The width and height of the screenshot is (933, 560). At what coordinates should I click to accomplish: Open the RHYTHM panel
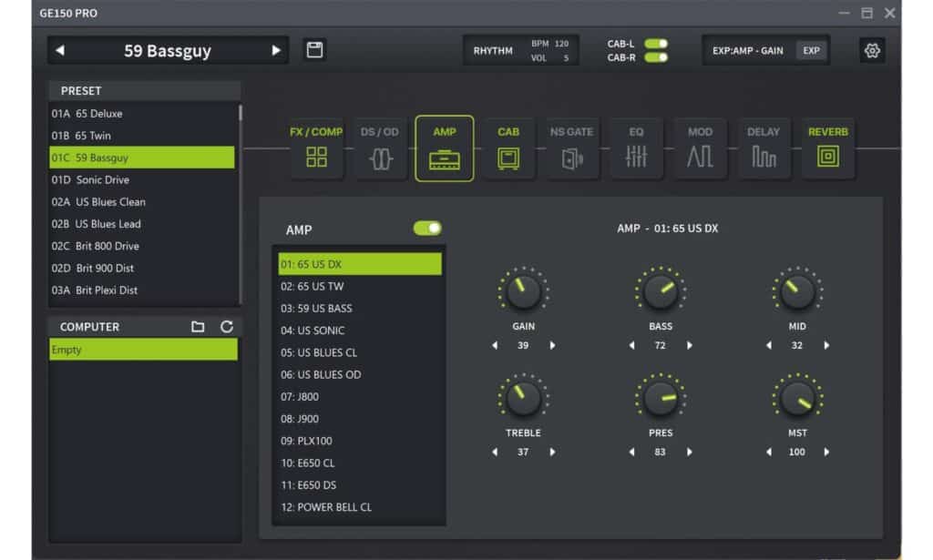[x=520, y=50]
